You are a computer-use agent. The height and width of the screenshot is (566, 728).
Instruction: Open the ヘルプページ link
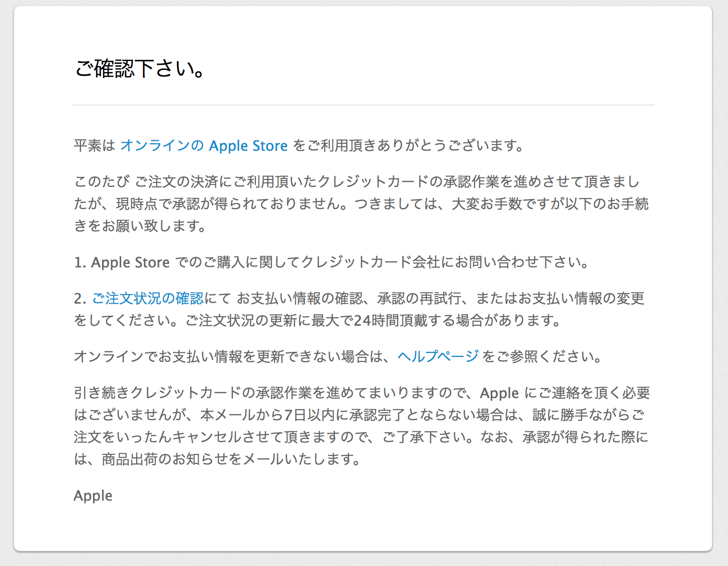point(437,356)
